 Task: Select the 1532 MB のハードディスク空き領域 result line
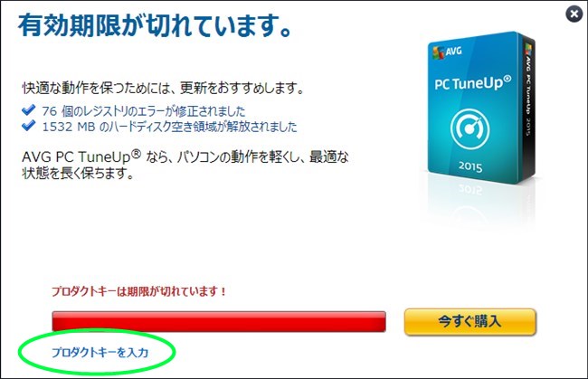coord(169,127)
